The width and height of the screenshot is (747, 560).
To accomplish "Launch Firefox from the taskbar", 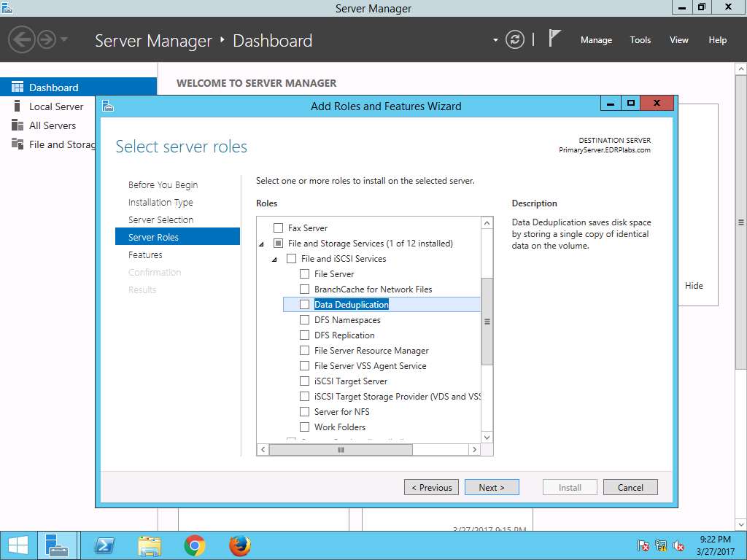I will pyautogui.click(x=240, y=545).
